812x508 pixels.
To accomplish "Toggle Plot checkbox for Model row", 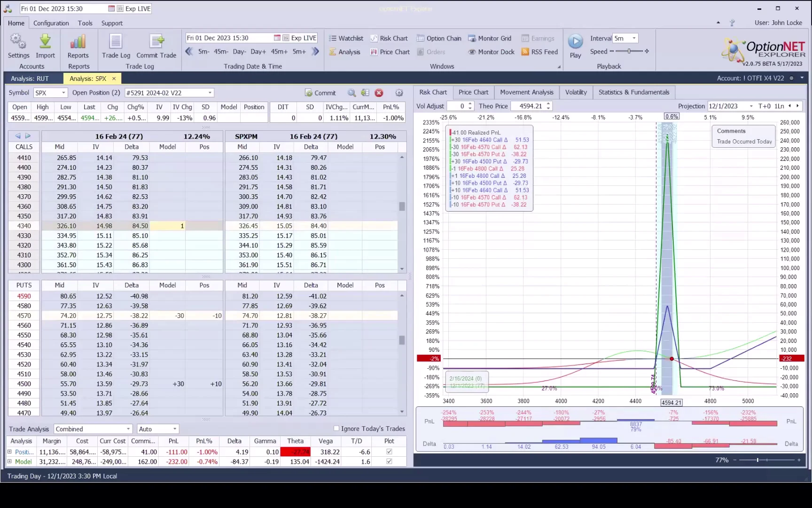I will [389, 462].
